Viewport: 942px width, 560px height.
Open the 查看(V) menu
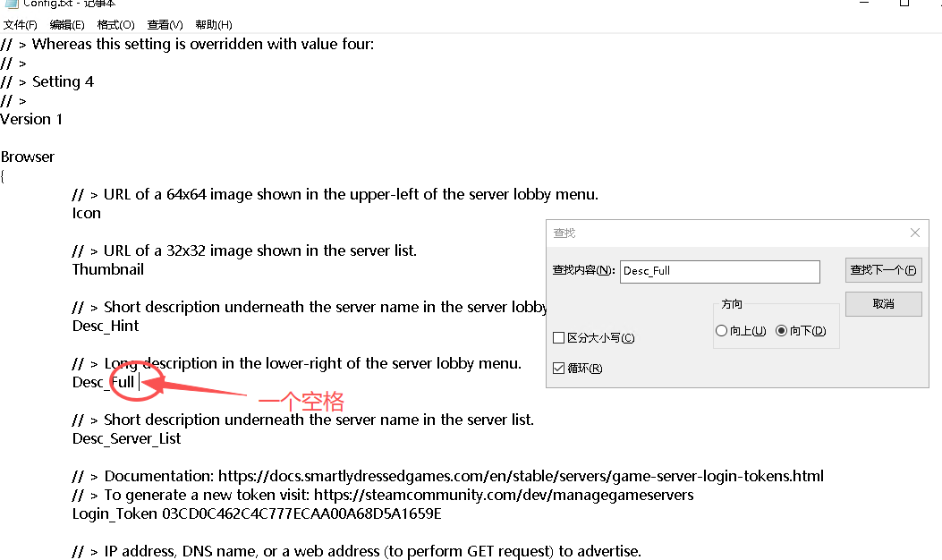(x=165, y=25)
